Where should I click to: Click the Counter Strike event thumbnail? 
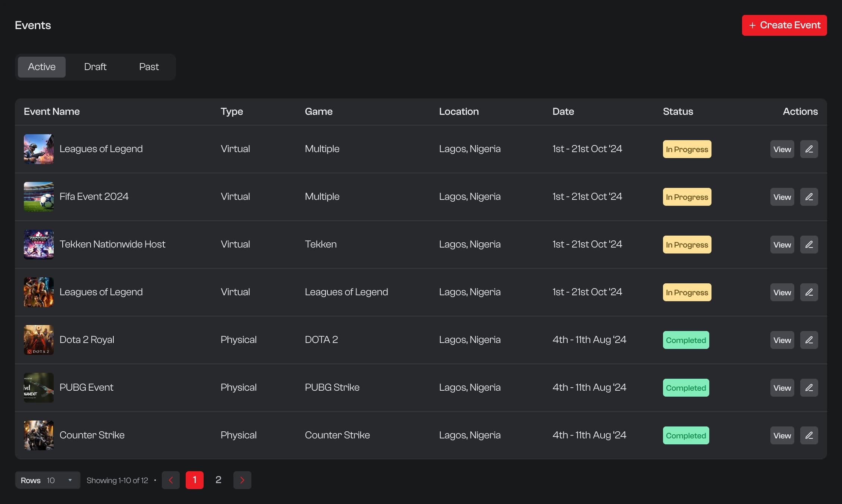(38, 435)
